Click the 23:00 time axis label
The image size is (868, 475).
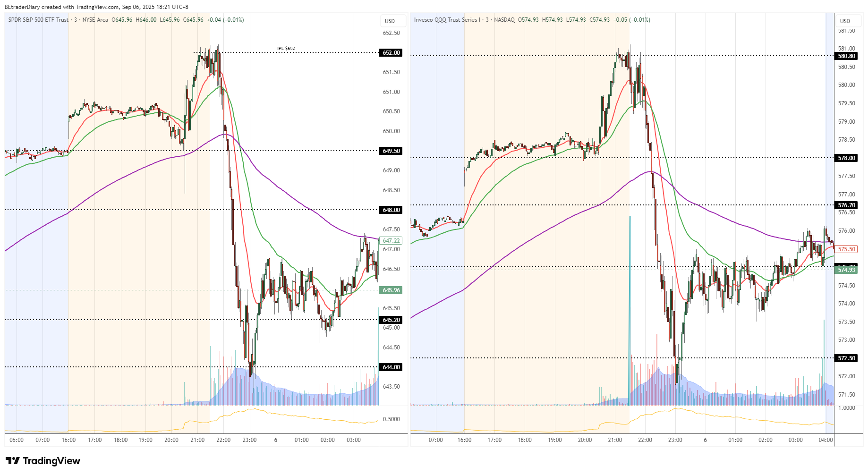pyautogui.click(x=250, y=440)
